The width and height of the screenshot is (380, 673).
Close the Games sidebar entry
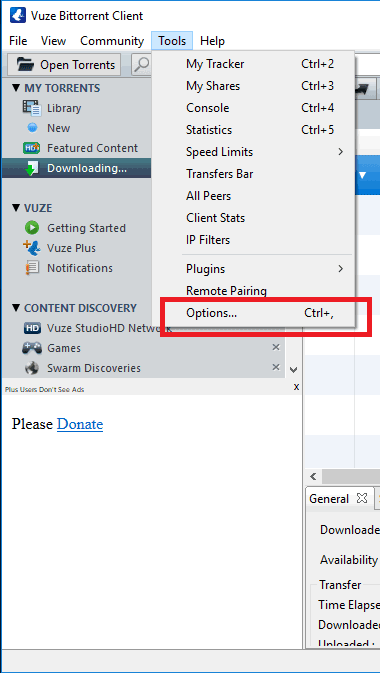coord(276,347)
